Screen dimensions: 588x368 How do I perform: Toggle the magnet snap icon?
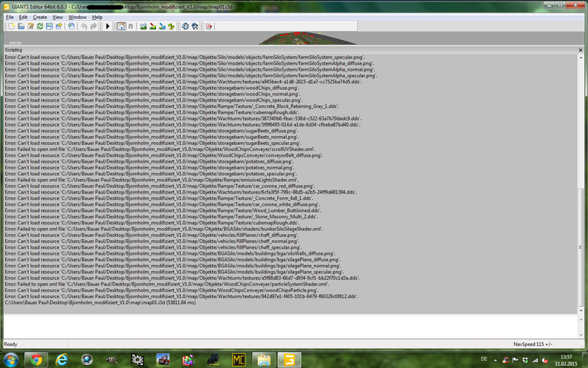click(x=131, y=26)
